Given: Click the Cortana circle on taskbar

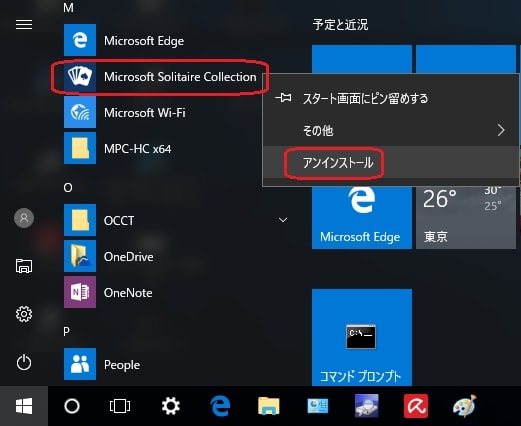Looking at the screenshot, I should (72, 406).
